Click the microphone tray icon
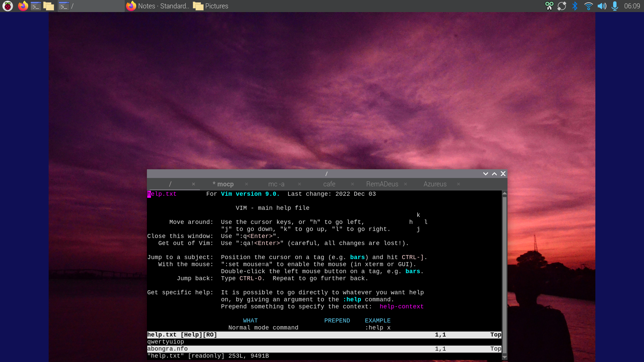This screenshot has width=644, height=362. pyautogui.click(x=614, y=6)
